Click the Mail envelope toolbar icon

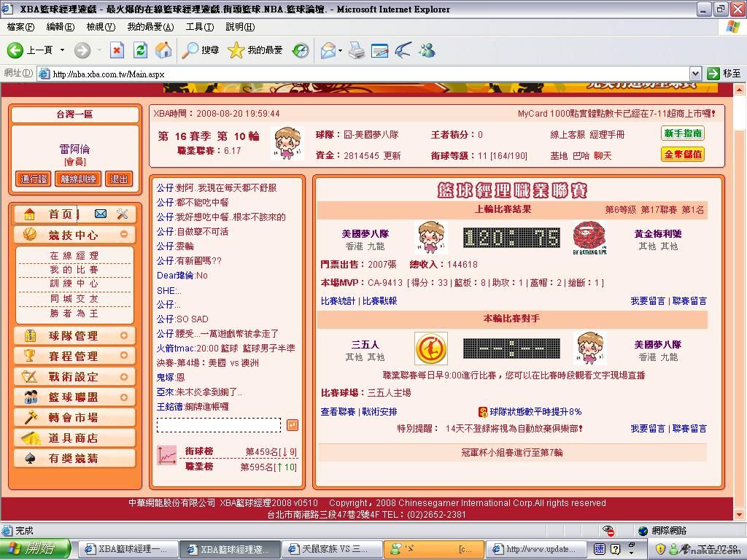tap(328, 50)
